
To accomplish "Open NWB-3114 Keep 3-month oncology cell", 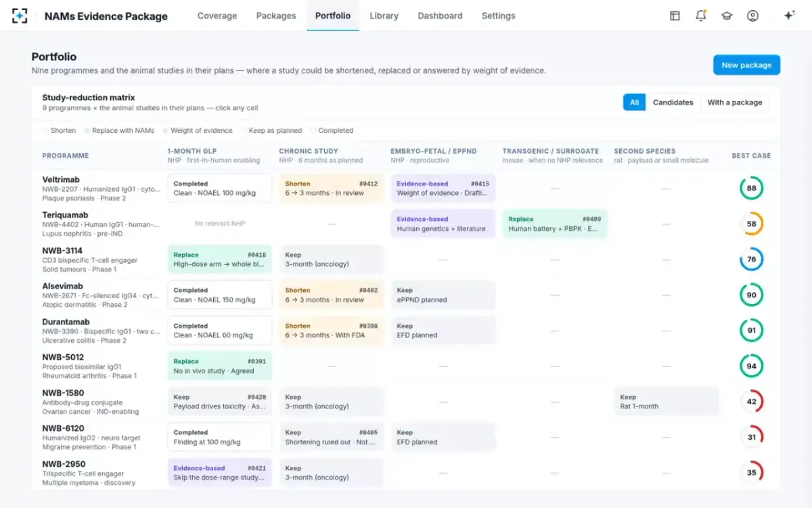I will click(x=332, y=259).
